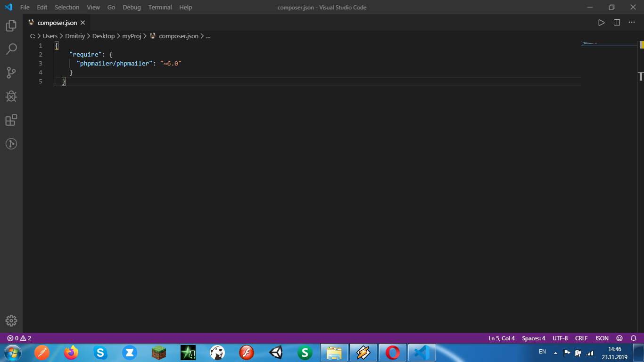Click the composer.json breadcrumb segment
Screen dimensions: 644x362
tap(178, 36)
